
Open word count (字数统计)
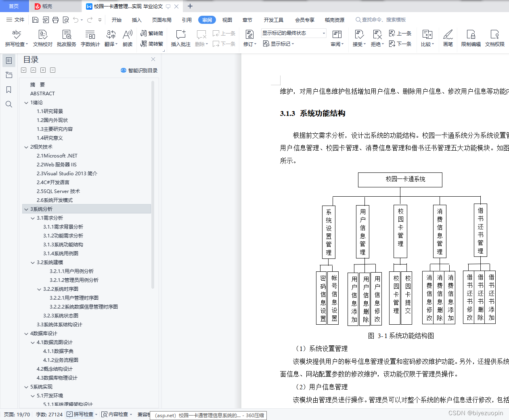point(90,38)
